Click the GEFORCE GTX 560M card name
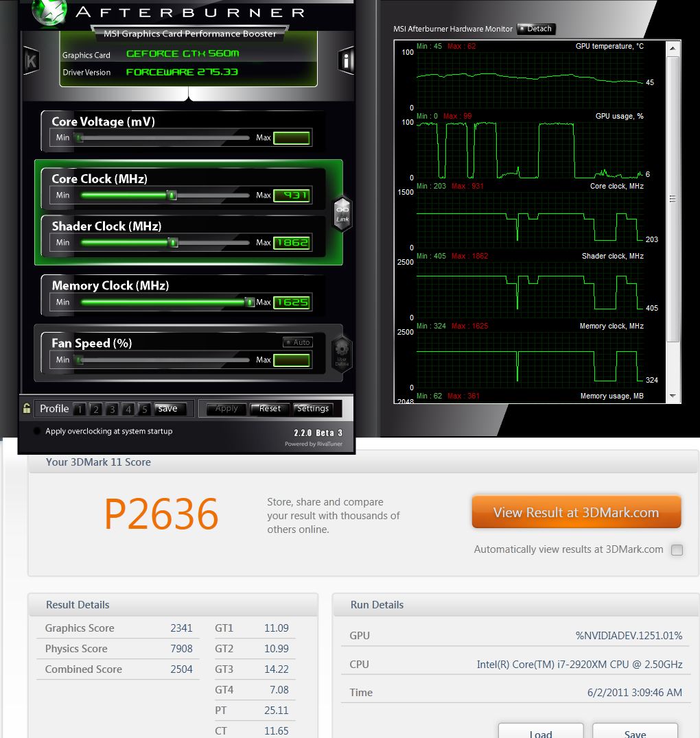 (183, 53)
